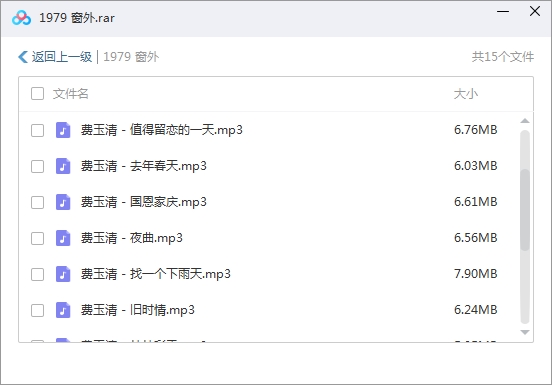Click the scrollbar up arrow
The height and width of the screenshot is (385, 552).
pyautogui.click(x=525, y=121)
